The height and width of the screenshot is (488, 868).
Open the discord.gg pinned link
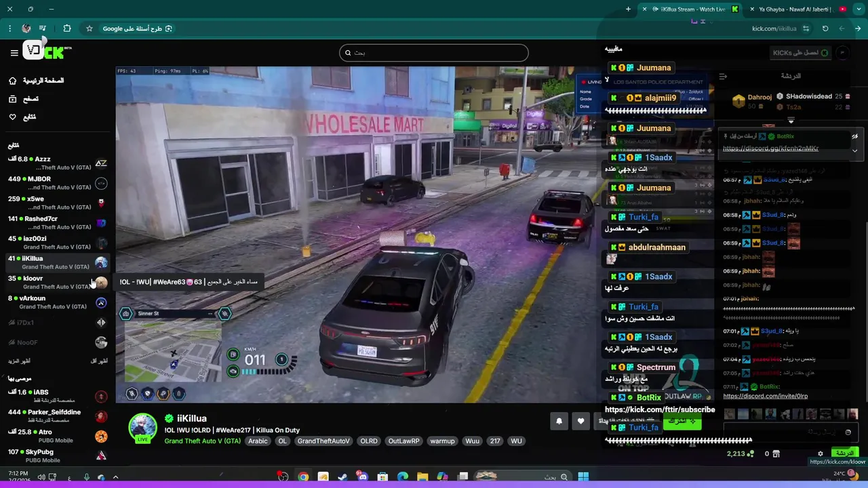[770, 148]
